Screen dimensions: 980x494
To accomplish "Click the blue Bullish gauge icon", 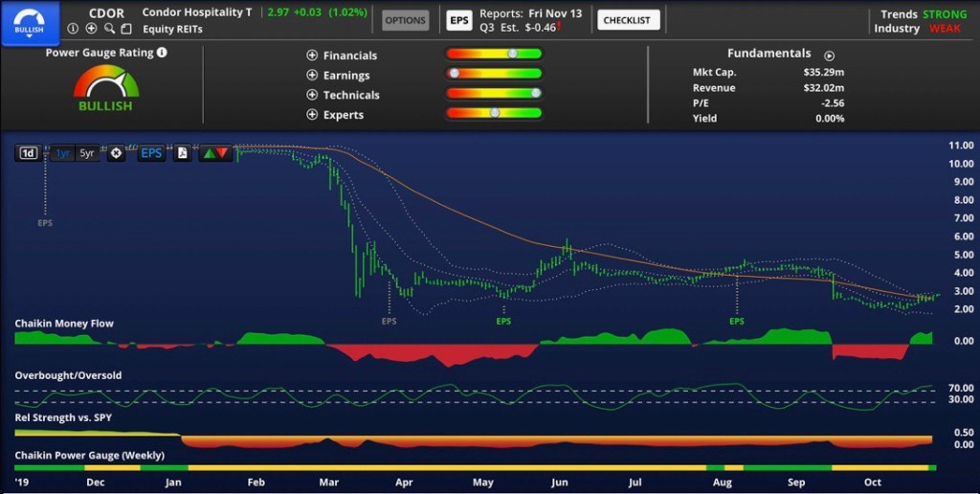I will pyautogui.click(x=29, y=20).
